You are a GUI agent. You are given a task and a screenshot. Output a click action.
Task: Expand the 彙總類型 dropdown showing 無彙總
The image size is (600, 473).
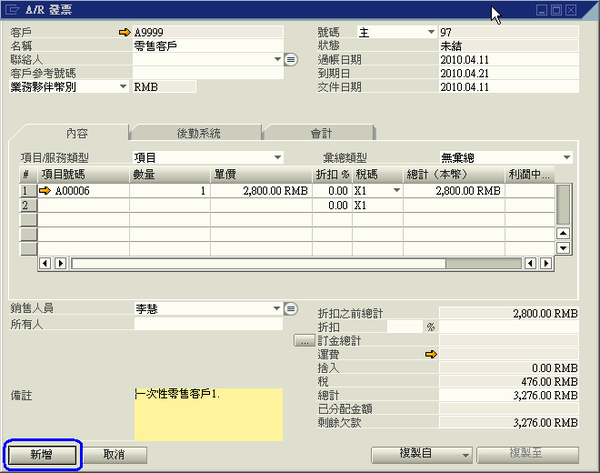click(x=567, y=157)
